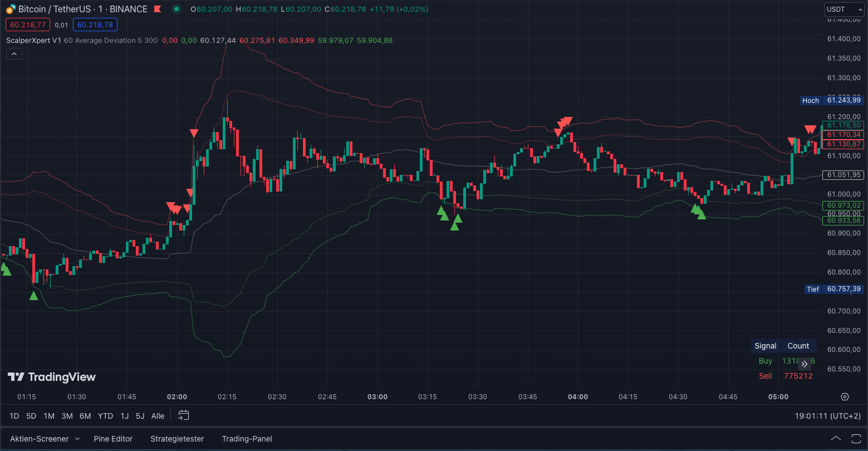Screen dimensions: 868x451
Task: Click the 61.051,95 price axis label
Action: (844, 175)
